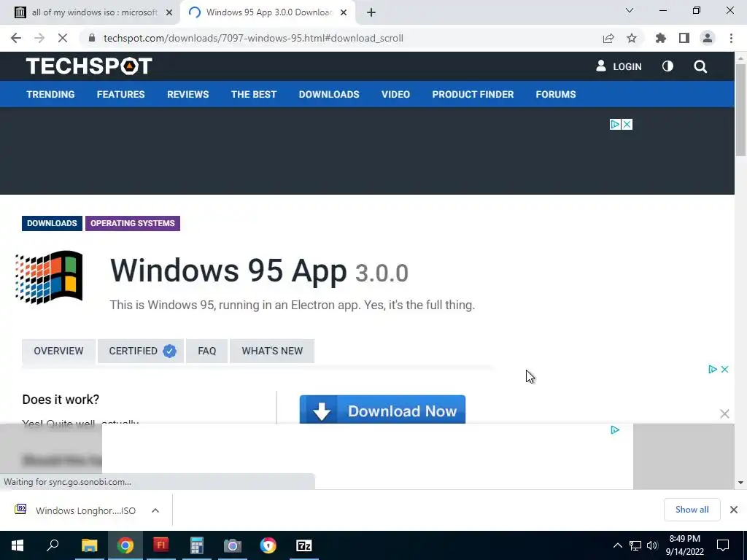Close the Windows 95 App tab
The image size is (747, 560).
(x=344, y=12)
